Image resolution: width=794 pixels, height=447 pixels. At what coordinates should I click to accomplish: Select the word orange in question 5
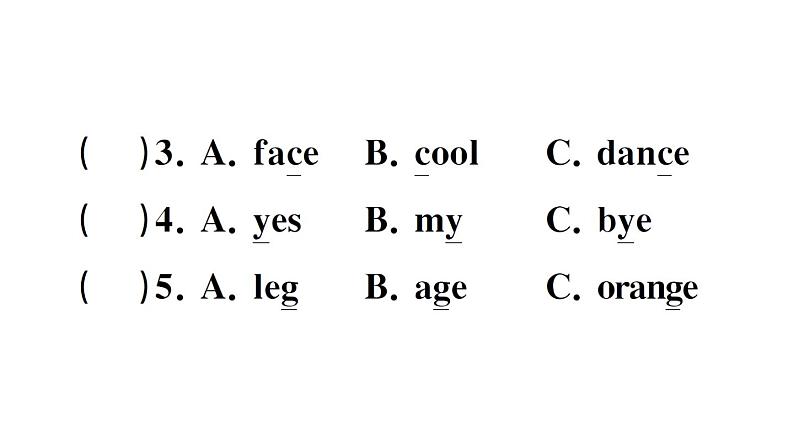tap(648, 291)
